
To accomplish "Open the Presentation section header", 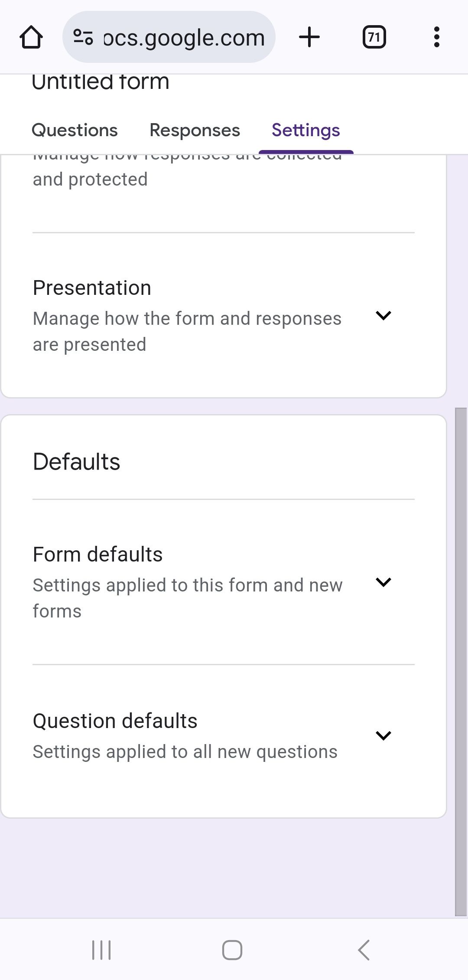I will click(x=92, y=287).
